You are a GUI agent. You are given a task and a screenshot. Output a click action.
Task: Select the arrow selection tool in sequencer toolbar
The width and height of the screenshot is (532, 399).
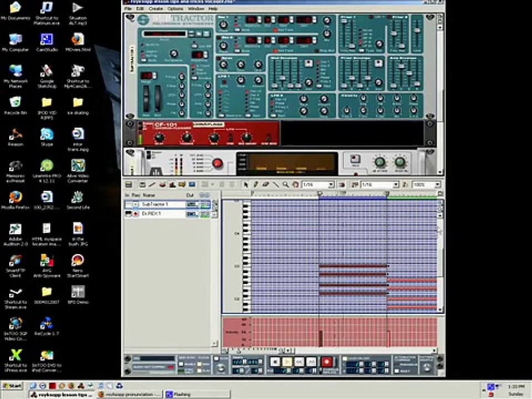point(246,185)
